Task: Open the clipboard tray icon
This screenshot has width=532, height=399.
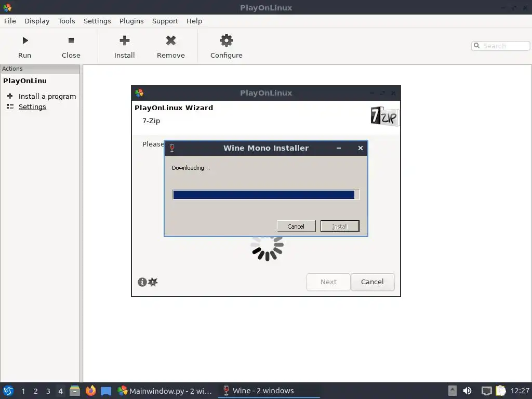Action: click(500, 391)
